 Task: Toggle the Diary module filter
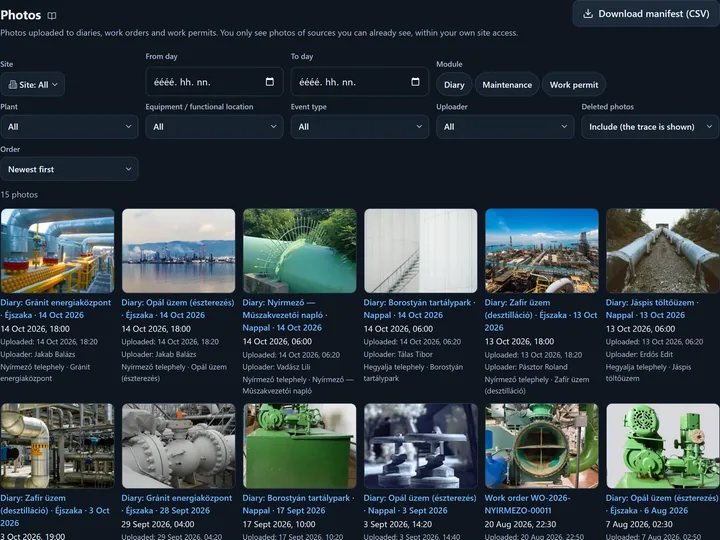tap(454, 84)
